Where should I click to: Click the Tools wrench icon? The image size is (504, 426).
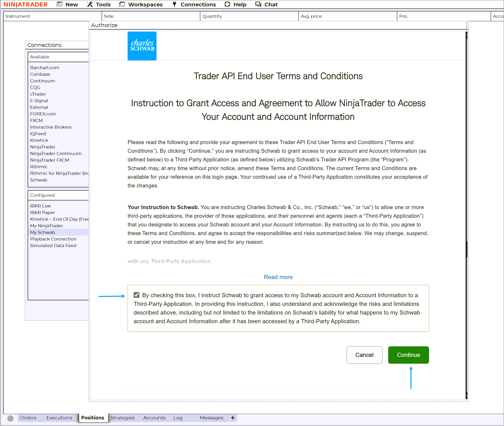tap(90, 4)
